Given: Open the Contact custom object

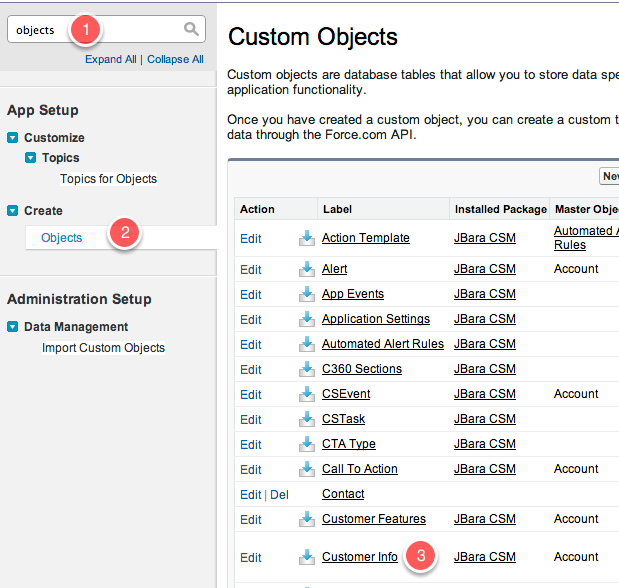Looking at the screenshot, I should [x=343, y=494].
